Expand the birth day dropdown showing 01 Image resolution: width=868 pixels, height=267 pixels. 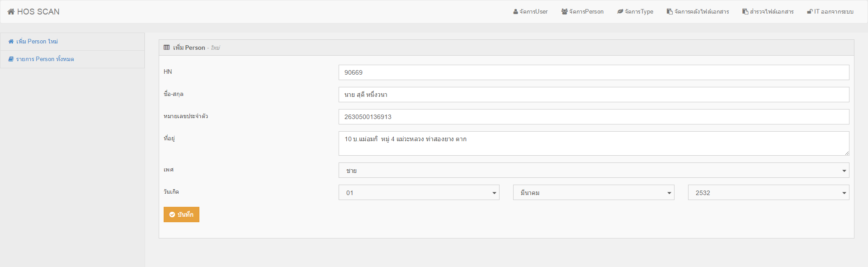pos(419,193)
